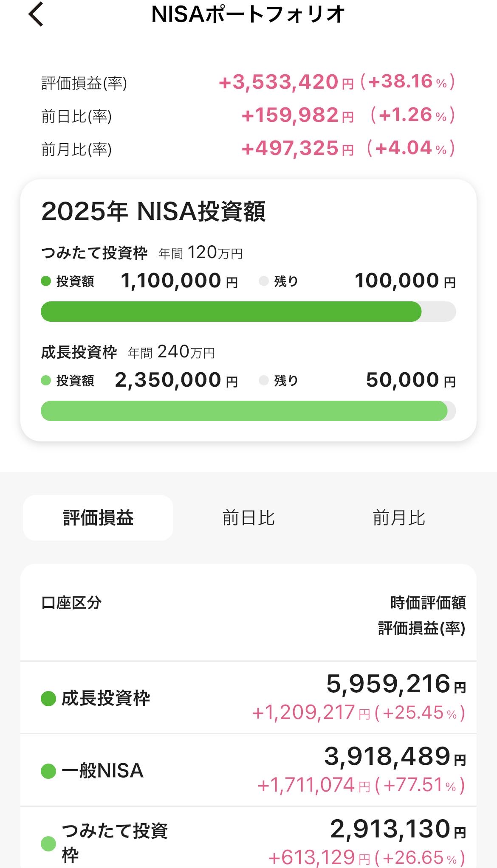Click grey dot beside つみたて投資枠 残り
Screen dimensions: 497x868
click(x=263, y=281)
